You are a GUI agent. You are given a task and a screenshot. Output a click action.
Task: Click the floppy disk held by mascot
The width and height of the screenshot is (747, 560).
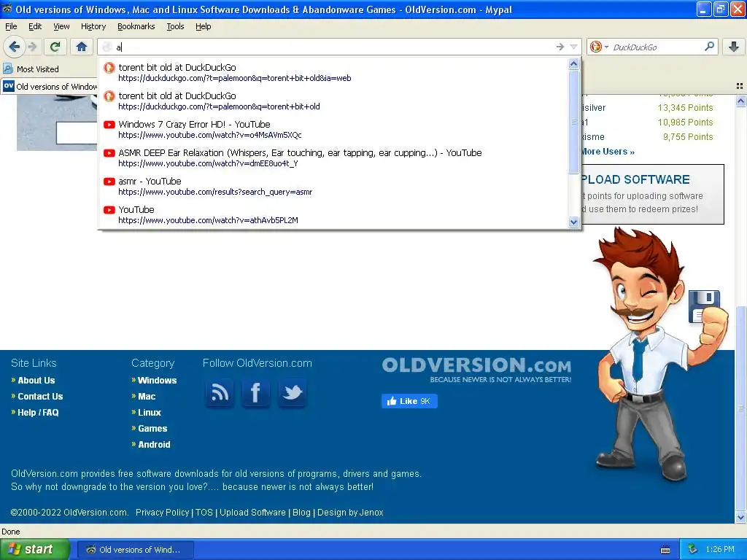[704, 306]
